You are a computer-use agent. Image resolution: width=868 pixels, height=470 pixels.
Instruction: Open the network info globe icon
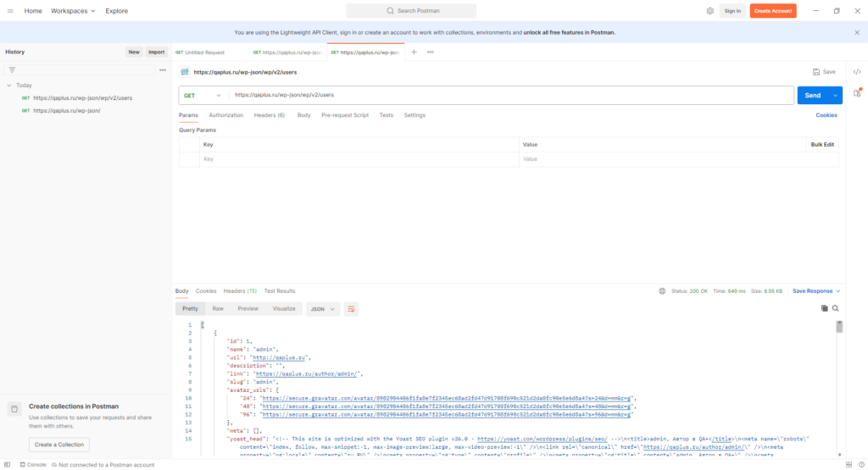(x=662, y=291)
